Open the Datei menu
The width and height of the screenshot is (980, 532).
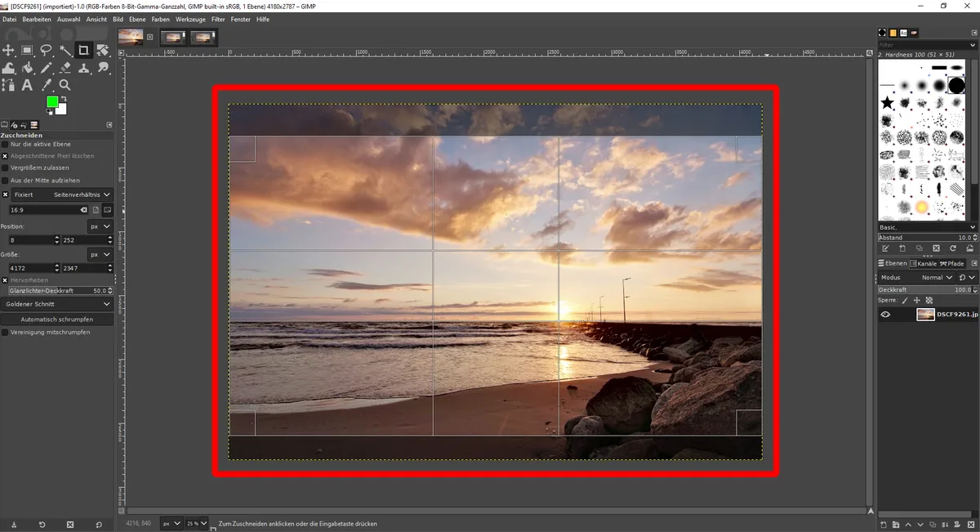click(10, 19)
